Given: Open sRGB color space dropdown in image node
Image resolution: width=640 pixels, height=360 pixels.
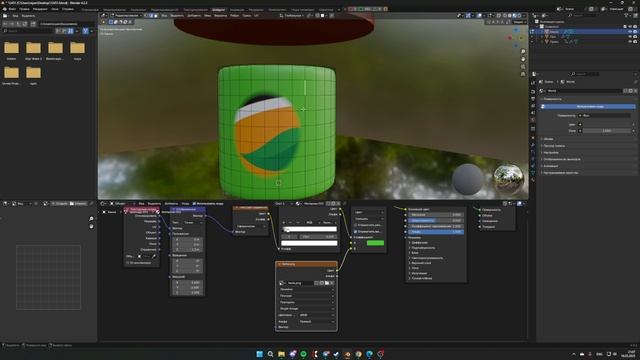Looking at the screenshot, I should tap(316, 315).
